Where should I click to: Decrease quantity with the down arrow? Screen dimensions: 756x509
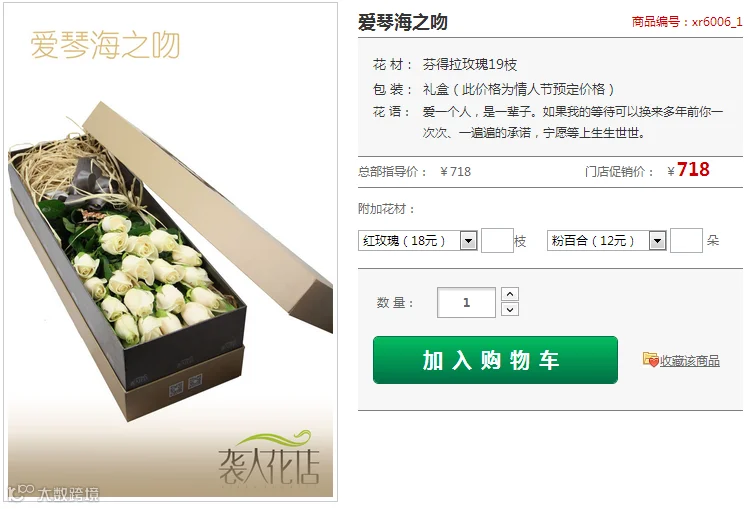pyautogui.click(x=510, y=309)
